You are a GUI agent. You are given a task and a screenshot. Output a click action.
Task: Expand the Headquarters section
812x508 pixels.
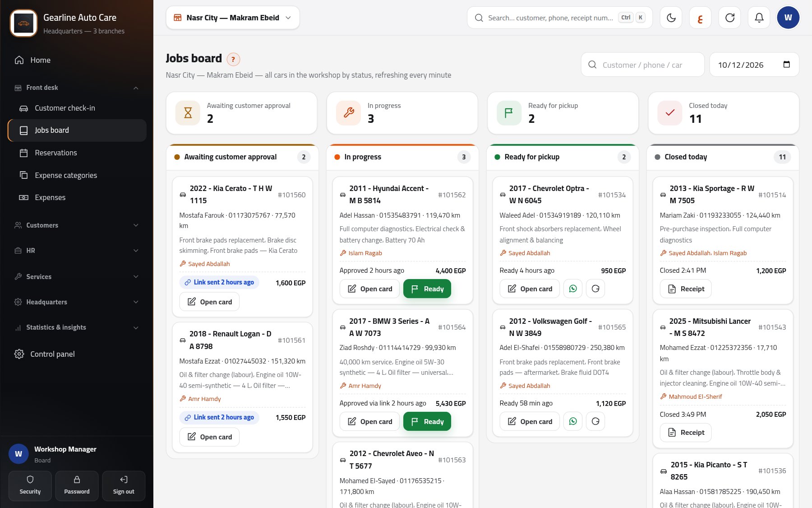pos(77,302)
